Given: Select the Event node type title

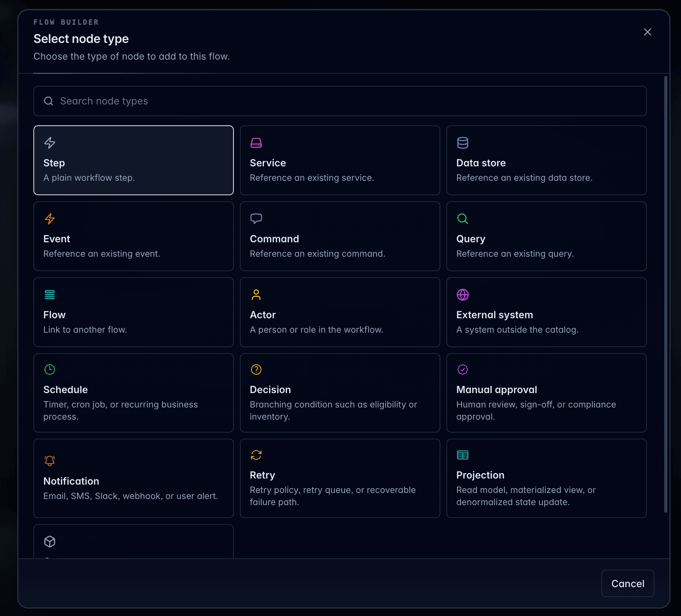Looking at the screenshot, I should (x=57, y=239).
